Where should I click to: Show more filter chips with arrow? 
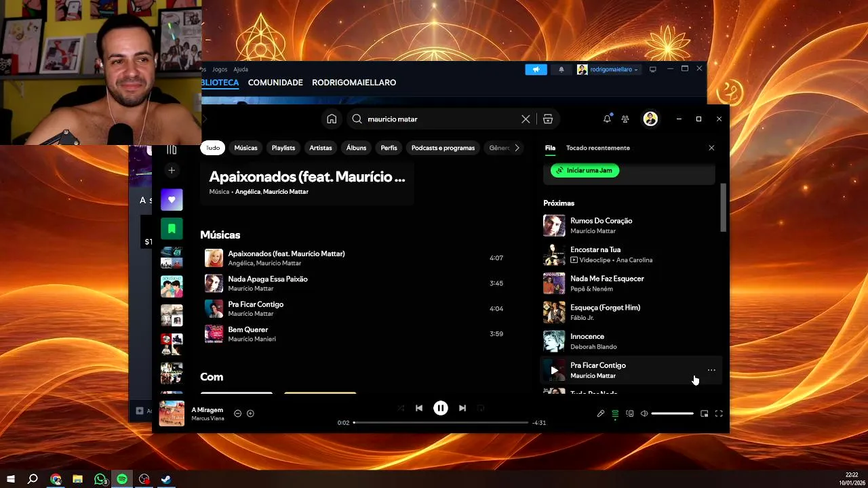(x=517, y=148)
